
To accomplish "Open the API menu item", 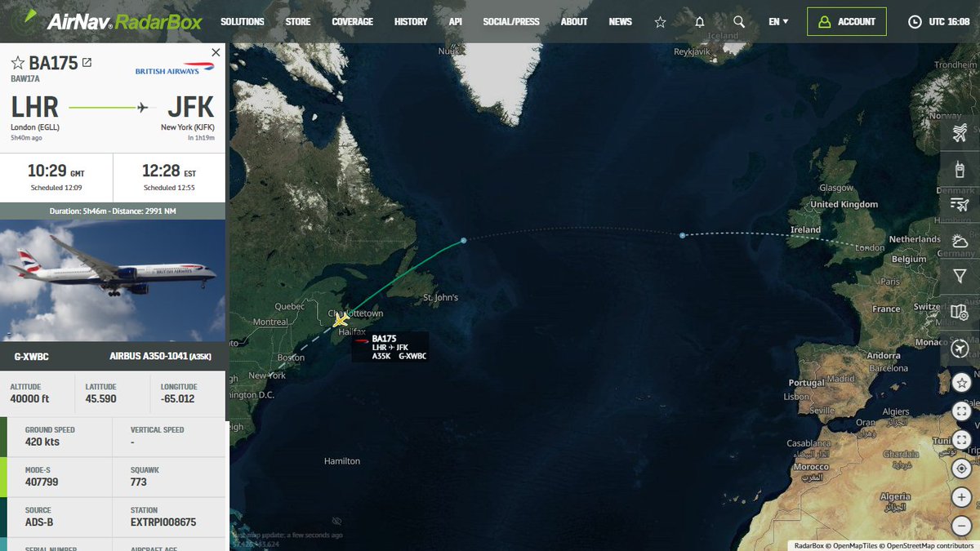I will pyautogui.click(x=456, y=22).
